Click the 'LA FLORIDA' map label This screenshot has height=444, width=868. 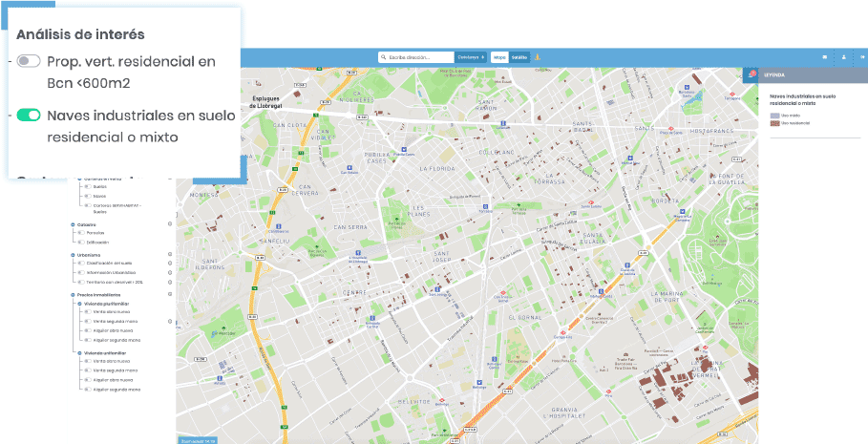tap(437, 168)
